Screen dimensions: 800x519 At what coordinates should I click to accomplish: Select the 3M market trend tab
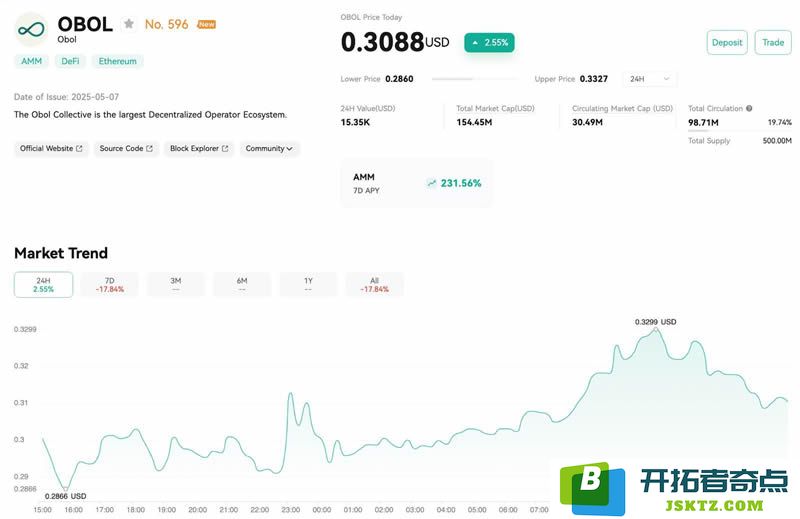176,285
